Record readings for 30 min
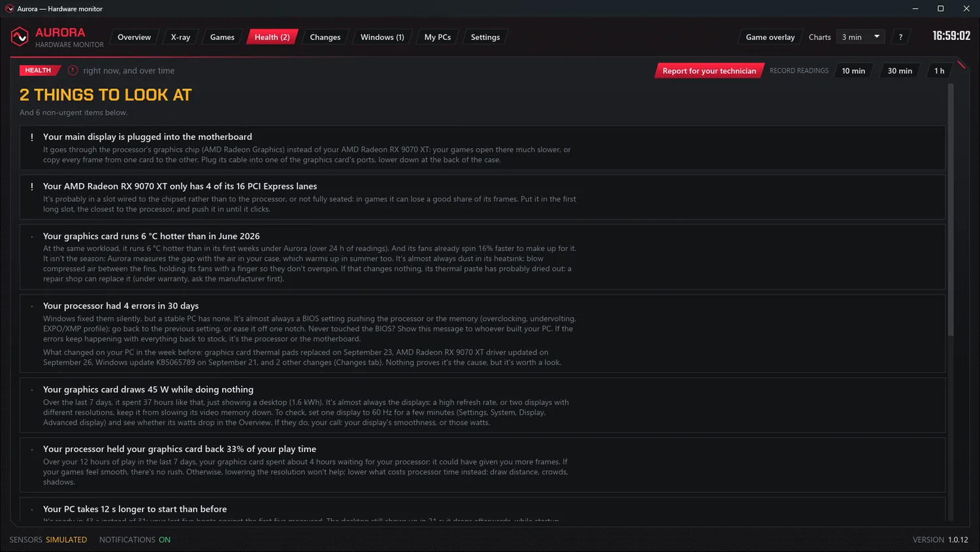980x552 pixels. coord(900,71)
